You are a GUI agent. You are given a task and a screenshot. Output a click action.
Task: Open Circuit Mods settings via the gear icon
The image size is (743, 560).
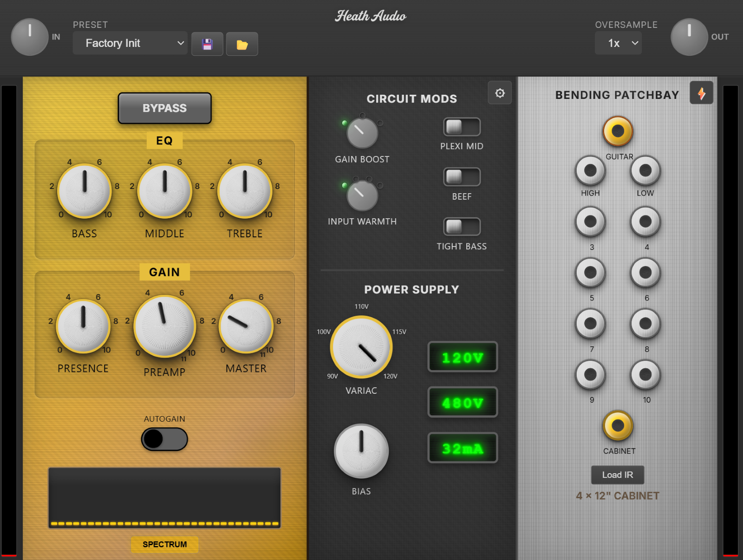pyautogui.click(x=500, y=93)
